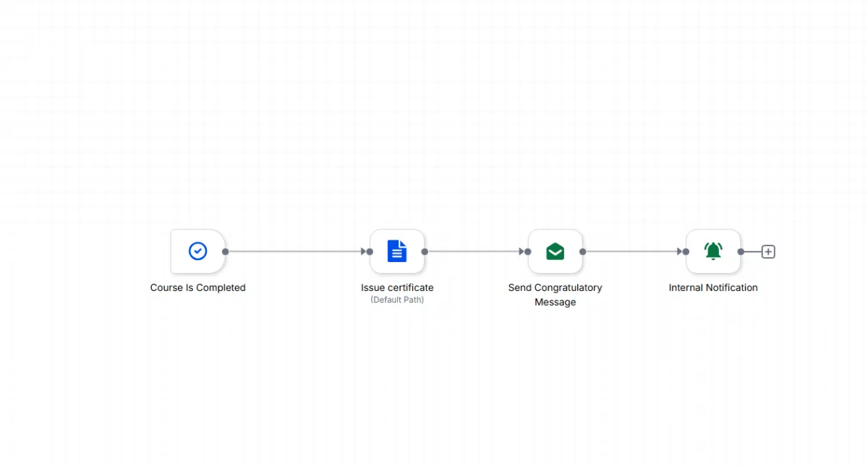Select the Course Is Completed trigger node
Image resolution: width=868 pixels, height=467 pixels.
197,251
